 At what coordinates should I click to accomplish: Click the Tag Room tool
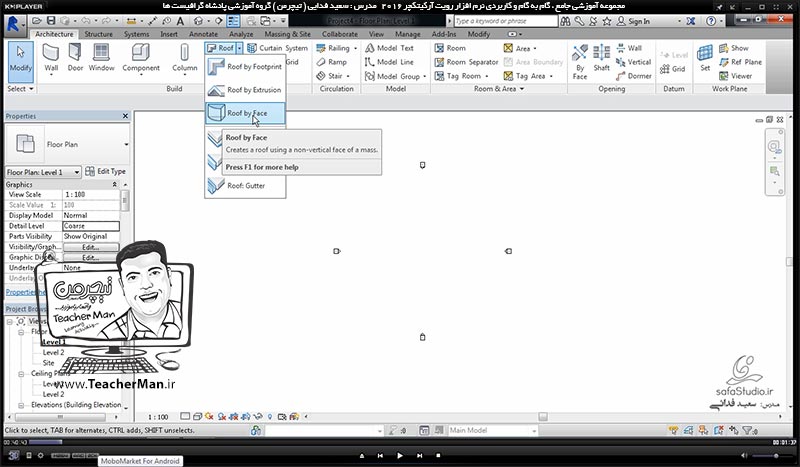(461, 76)
